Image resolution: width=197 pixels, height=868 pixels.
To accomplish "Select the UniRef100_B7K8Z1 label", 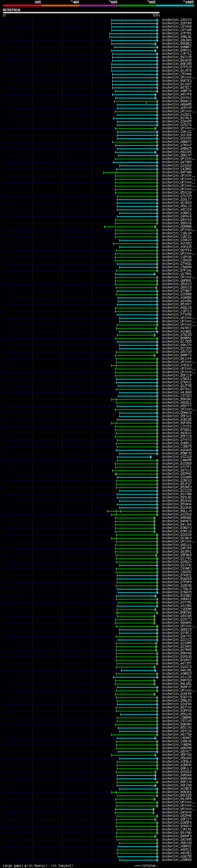I will (x=176, y=575).
